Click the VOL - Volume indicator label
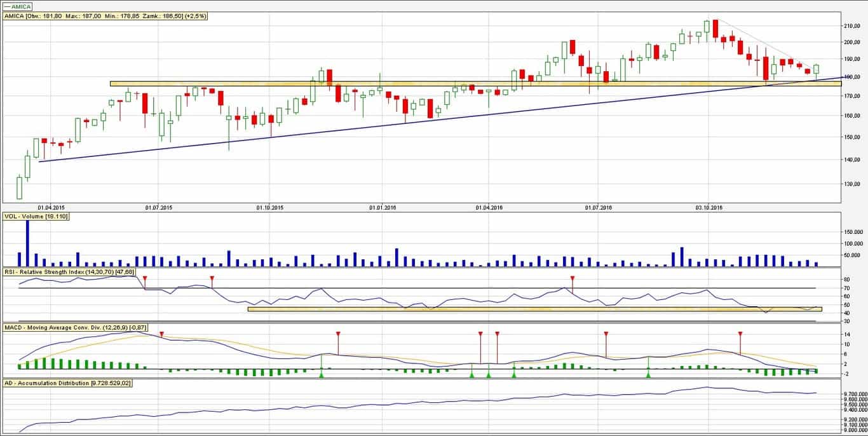 click(x=36, y=217)
